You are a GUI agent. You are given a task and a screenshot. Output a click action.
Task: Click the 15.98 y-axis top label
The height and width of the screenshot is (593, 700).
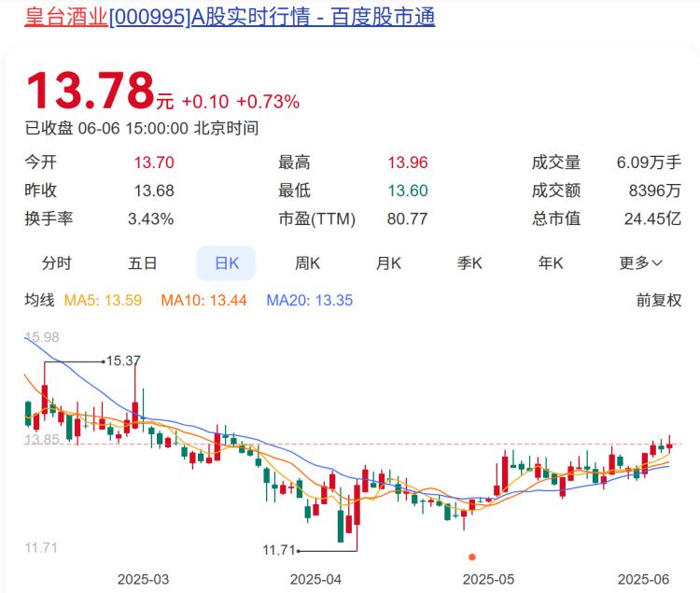click(x=42, y=337)
